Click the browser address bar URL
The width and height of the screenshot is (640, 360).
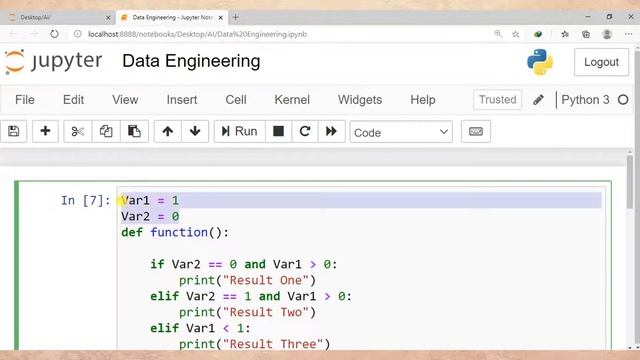click(x=198, y=34)
